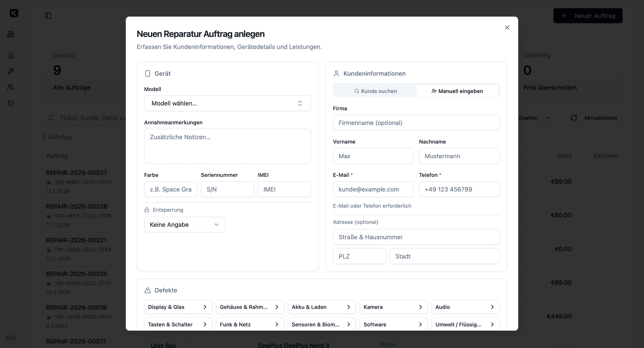644x348 pixels.
Task: Expand the Display & Glas defect category
Action: click(178, 307)
